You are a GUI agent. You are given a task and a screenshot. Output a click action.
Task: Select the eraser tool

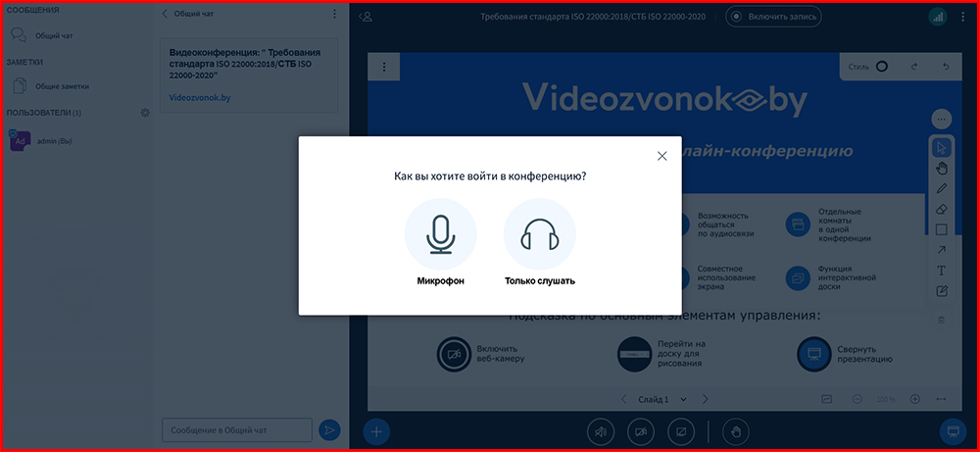click(942, 209)
